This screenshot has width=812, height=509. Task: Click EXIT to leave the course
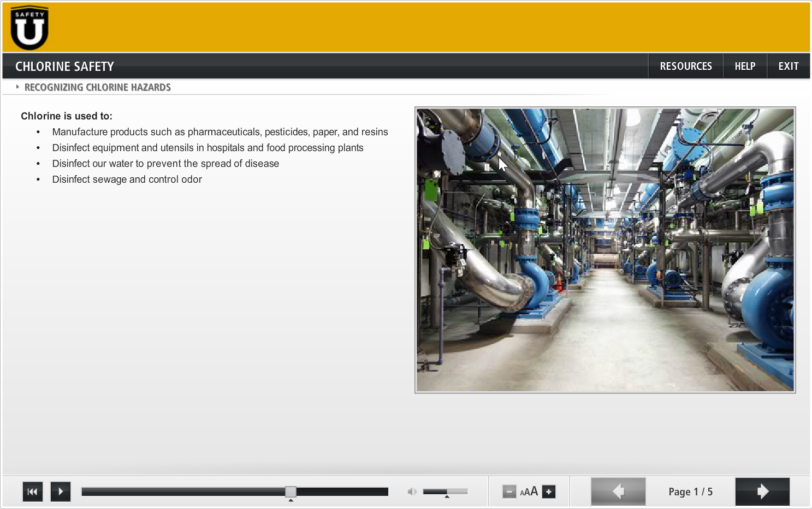coord(788,65)
